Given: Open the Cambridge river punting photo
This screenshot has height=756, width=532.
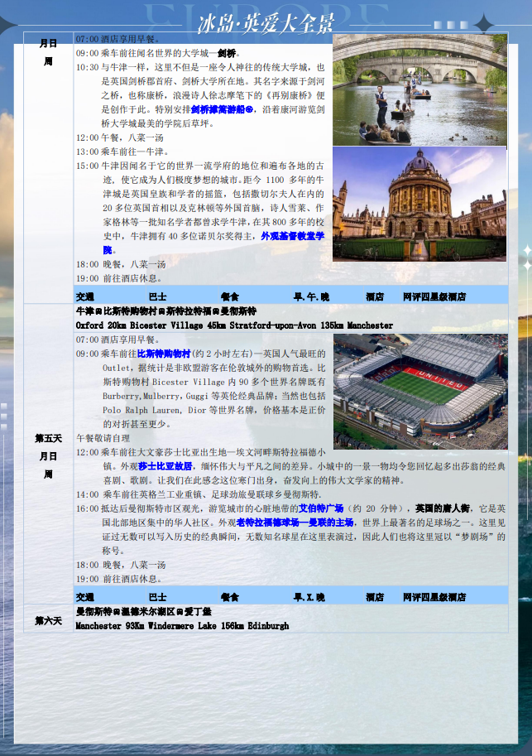Looking at the screenshot, I should coord(419,89).
